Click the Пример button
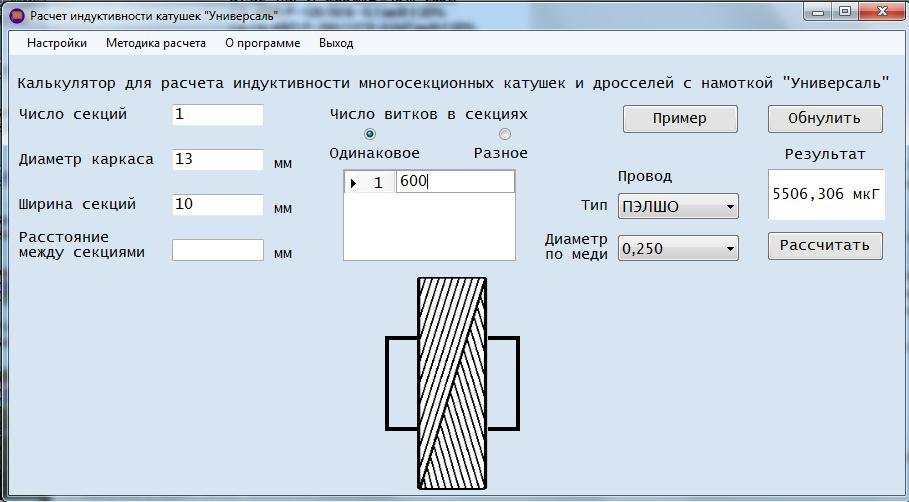 [x=680, y=119]
